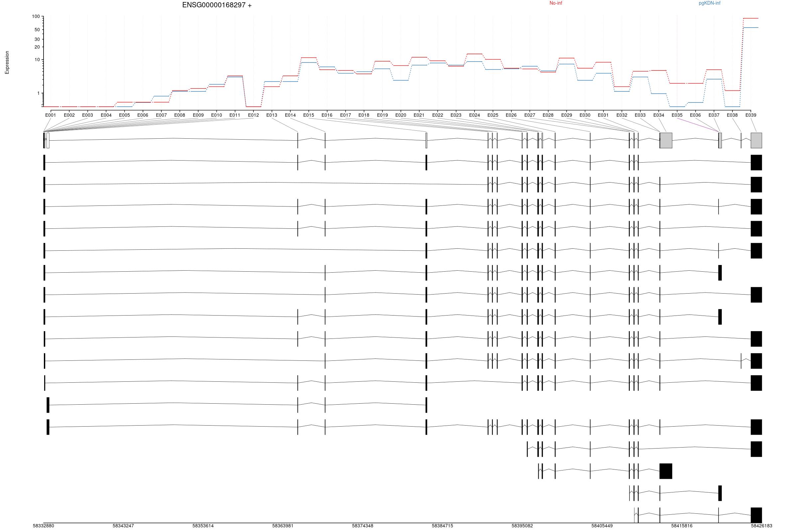Click exon label E013
Viewport: 798px width, 532px height.
(272, 115)
